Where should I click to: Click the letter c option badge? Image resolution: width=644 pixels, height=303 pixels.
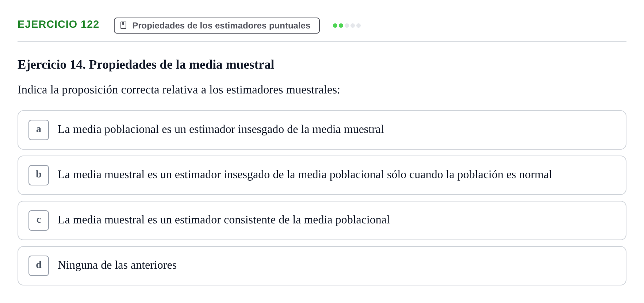[x=39, y=220]
